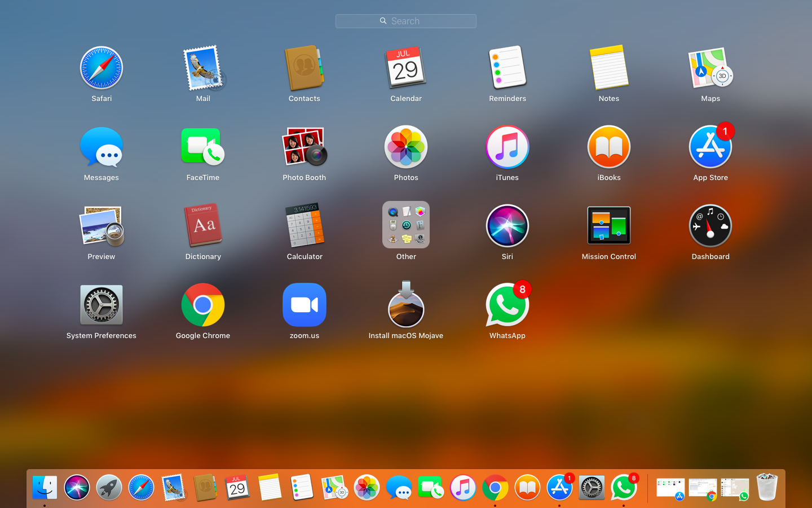Launch Siri from the Launchpad grid

click(x=507, y=226)
